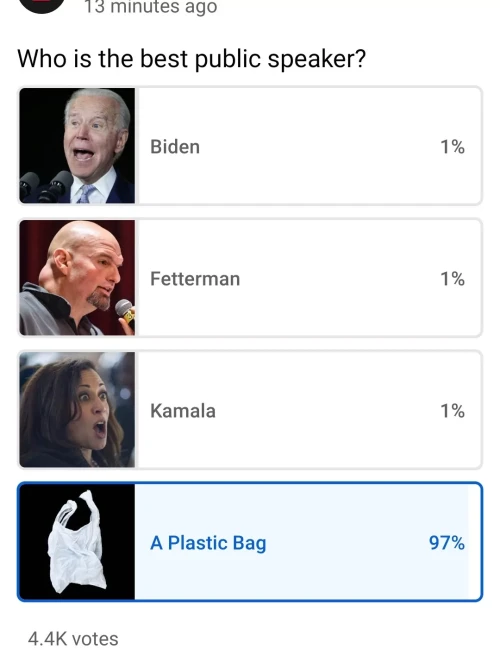Tap the Biden photo thumbnail
500x650 pixels.
pyautogui.click(x=77, y=146)
